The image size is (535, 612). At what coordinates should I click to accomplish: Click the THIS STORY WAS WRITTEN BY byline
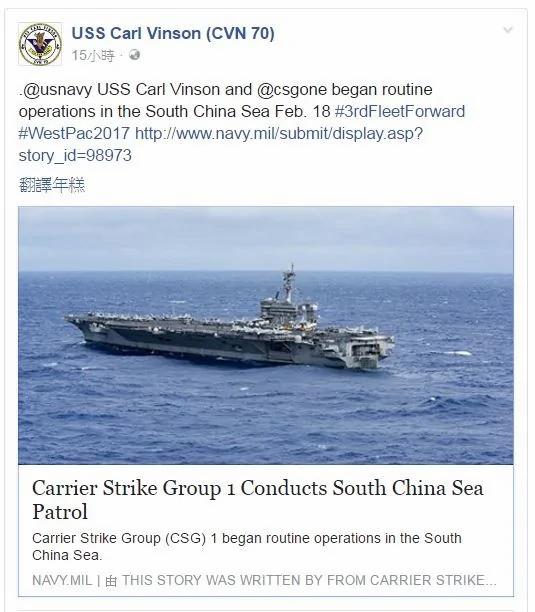(x=309, y=580)
